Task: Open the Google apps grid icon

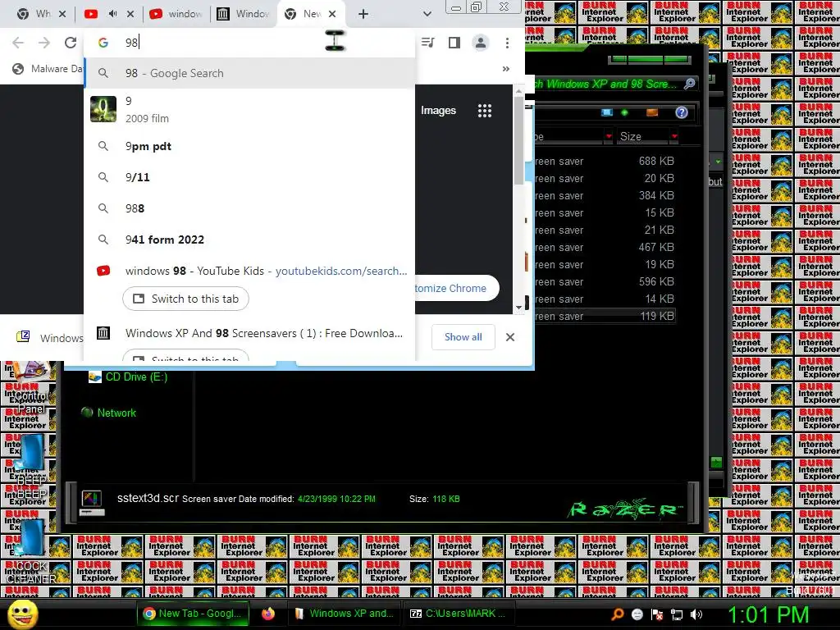Action: coord(484,111)
